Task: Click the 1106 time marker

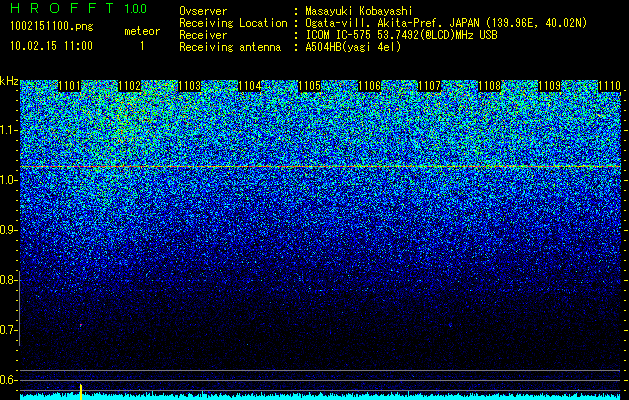Action: pyautogui.click(x=369, y=86)
